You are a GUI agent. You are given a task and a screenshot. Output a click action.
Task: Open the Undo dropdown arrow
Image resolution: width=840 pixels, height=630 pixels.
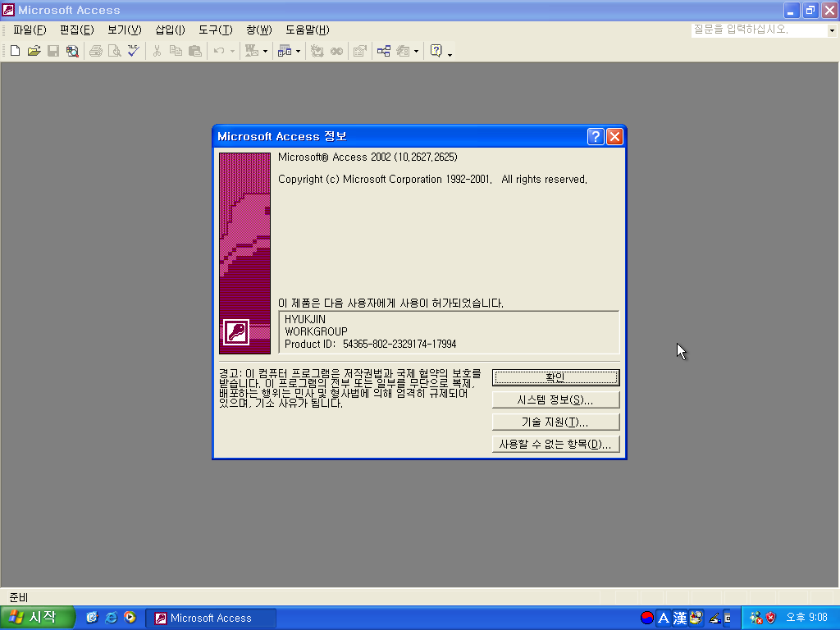pos(232,52)
